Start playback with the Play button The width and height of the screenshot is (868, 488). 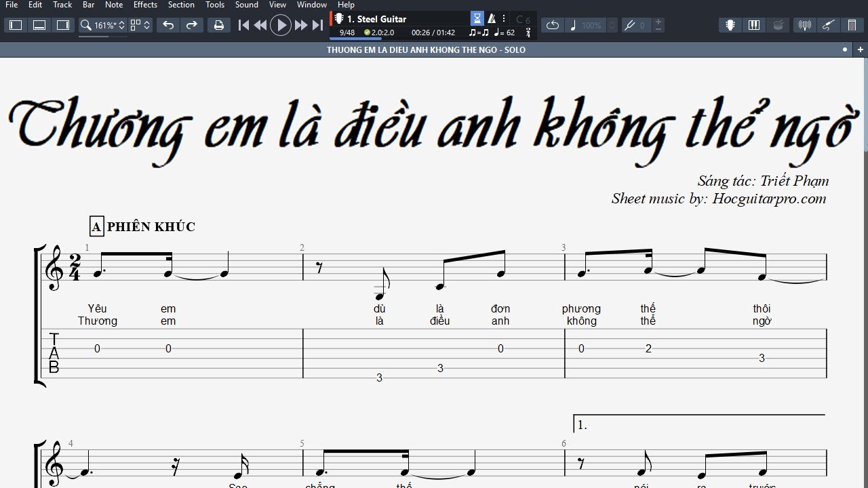pos(280,25)
